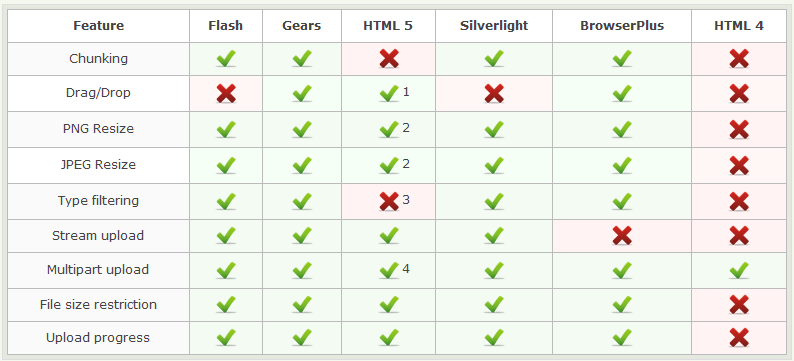Click the green check for HTML 5 Drag/Drop
This screenshot has width=794, height=361.
[389, 94]
